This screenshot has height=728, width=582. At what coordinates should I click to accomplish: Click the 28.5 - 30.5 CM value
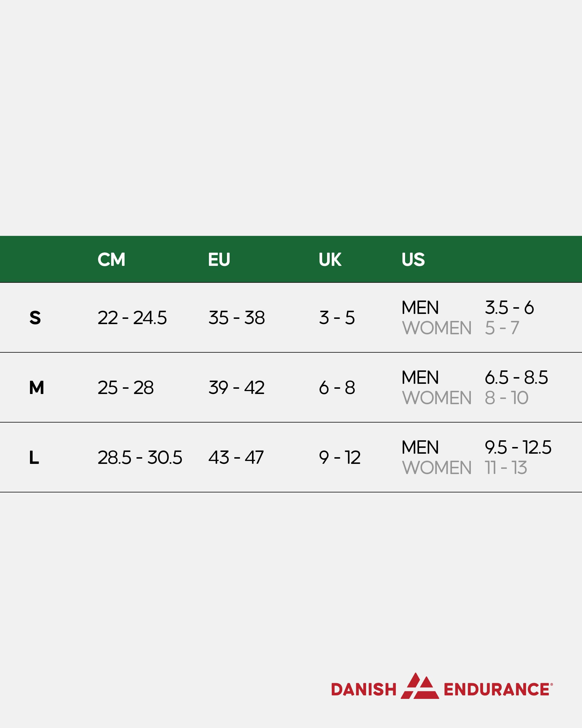[140, 457]
